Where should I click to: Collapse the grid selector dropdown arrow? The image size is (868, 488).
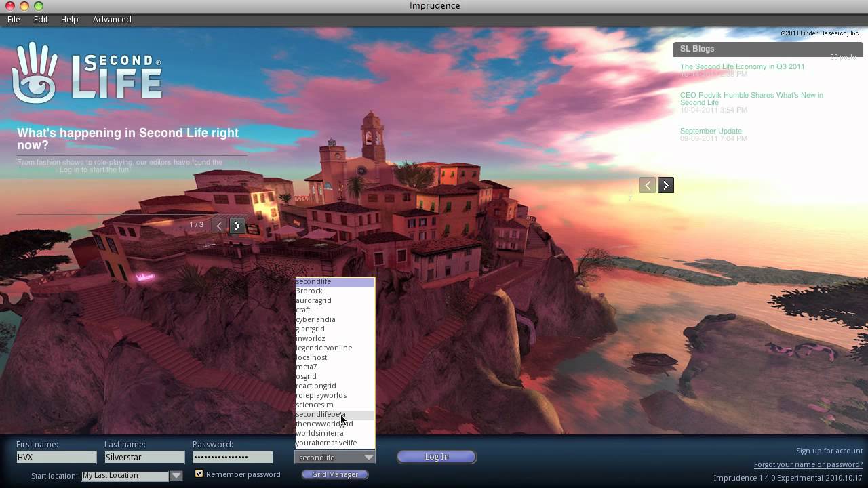coord(368,457)
